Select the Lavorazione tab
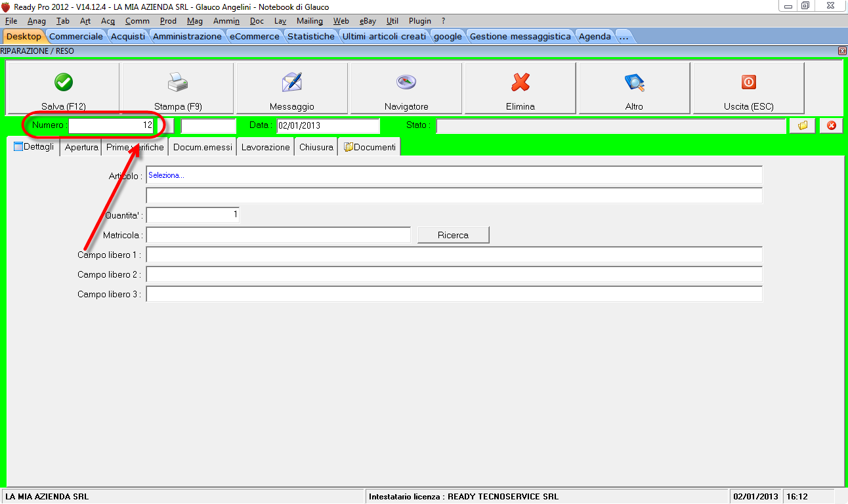The image size is (848, 504). 266,147
